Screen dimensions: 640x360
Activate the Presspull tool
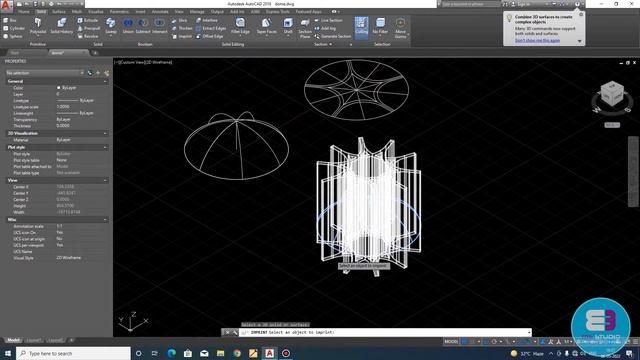pos(89,28)
